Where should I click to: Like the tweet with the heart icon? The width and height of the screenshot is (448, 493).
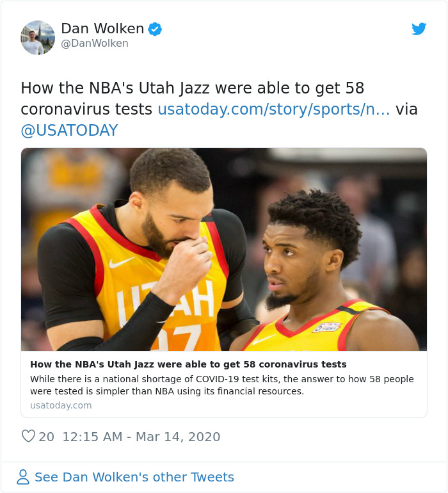point(28,437)
